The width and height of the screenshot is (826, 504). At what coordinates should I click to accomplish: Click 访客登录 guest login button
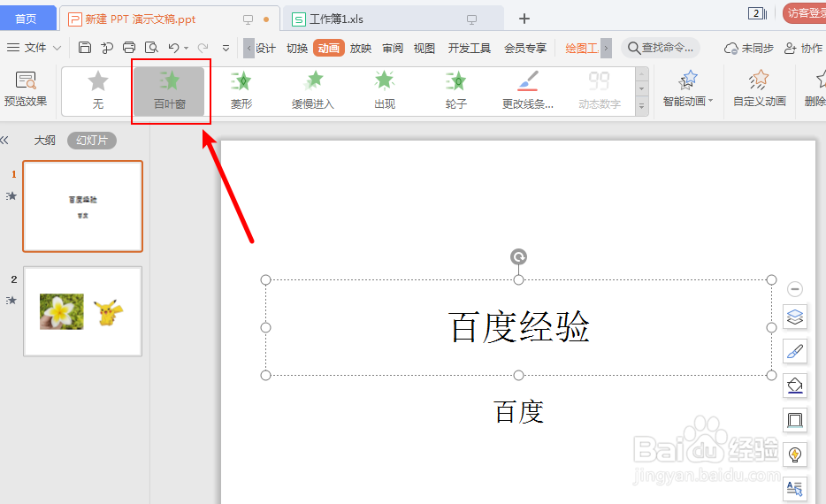[x=805, y=13]
